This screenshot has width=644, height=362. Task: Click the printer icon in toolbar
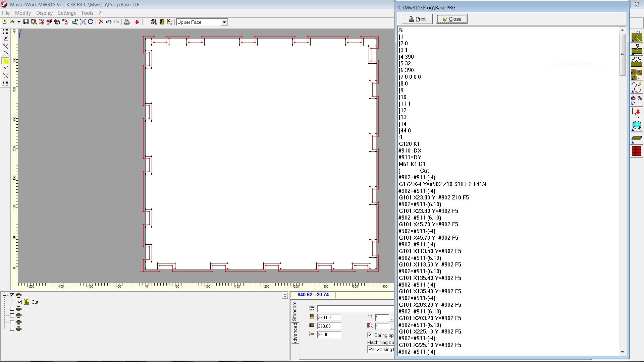coord(126,22)
